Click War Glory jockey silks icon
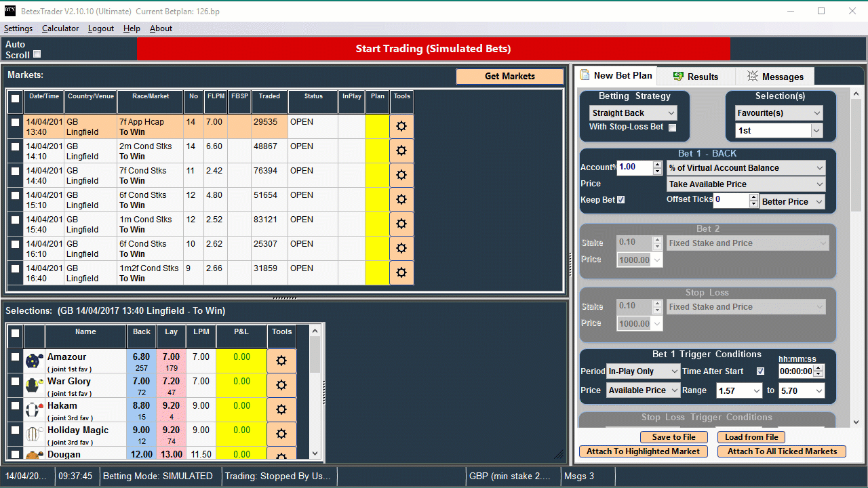The width and height of the screenshot is (868, 488). point(34,386)
